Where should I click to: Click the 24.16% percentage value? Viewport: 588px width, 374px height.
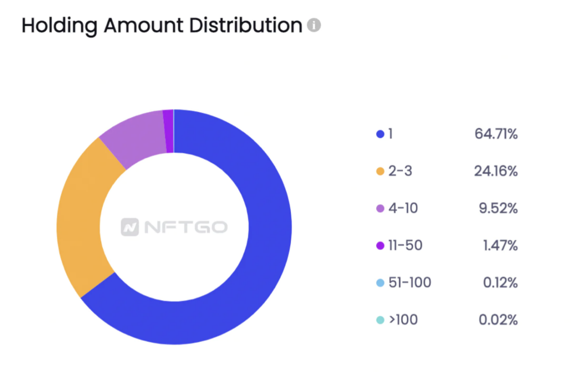coord(496,172)
